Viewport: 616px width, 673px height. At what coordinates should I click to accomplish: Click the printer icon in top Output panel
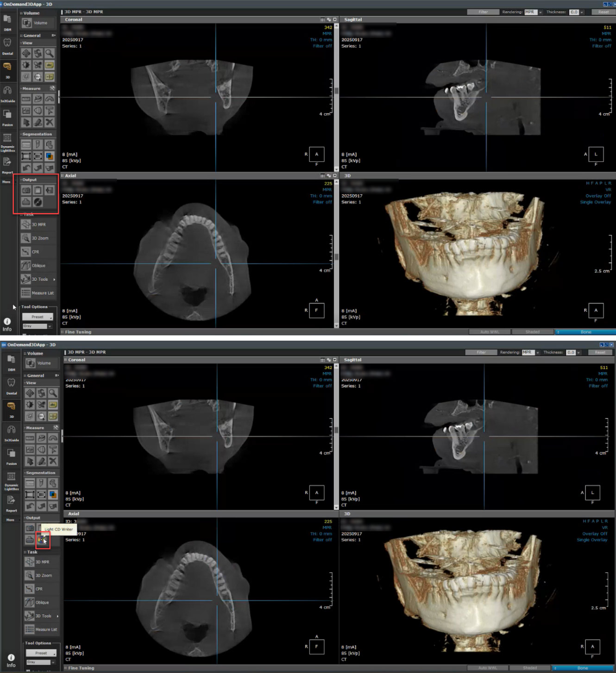(x=26, y=202)
